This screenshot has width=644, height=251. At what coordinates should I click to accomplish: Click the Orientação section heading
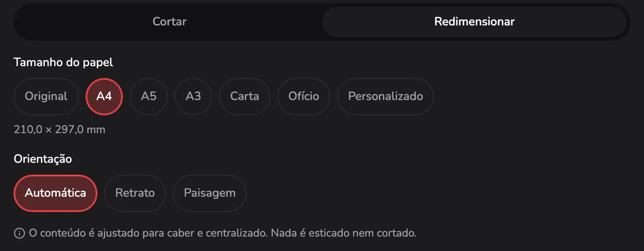[x=43, y=159]
